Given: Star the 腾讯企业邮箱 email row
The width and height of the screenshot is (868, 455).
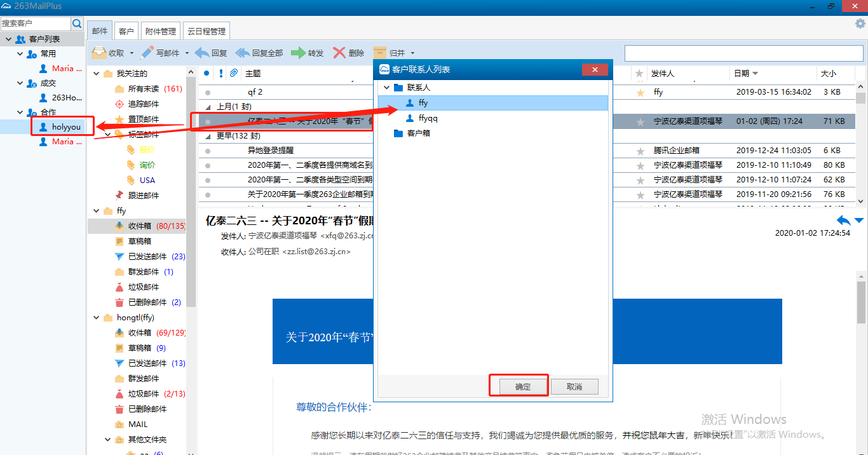Looking at the screenshot, I should coord(641,151).
